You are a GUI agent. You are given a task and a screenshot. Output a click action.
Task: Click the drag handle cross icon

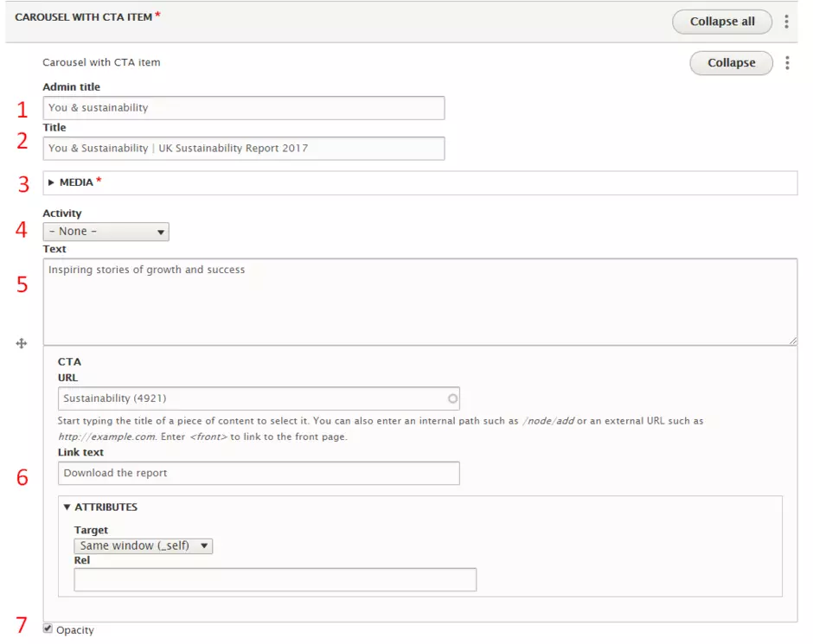point(22,343)
